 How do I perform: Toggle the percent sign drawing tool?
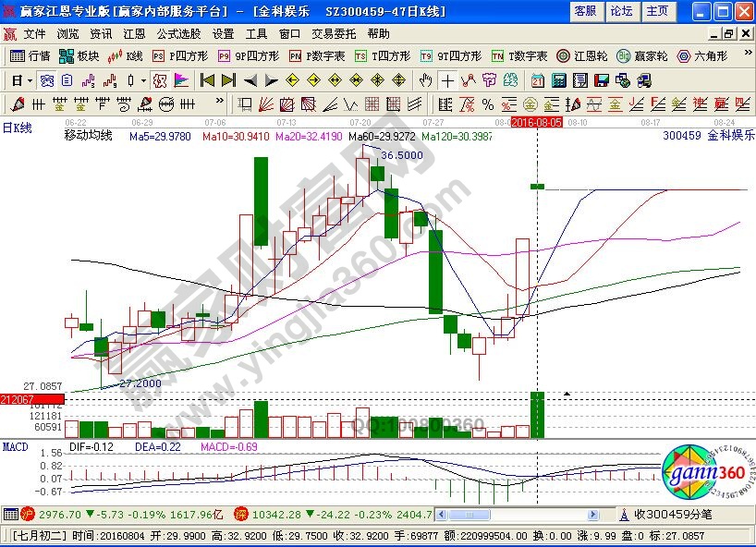pyautogui.click(x=487, y=103)
